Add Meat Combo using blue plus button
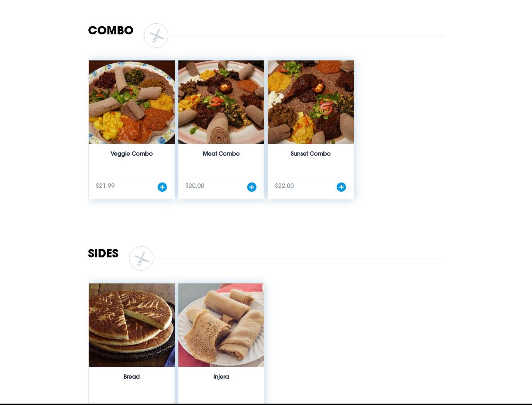 coord(252,187)
